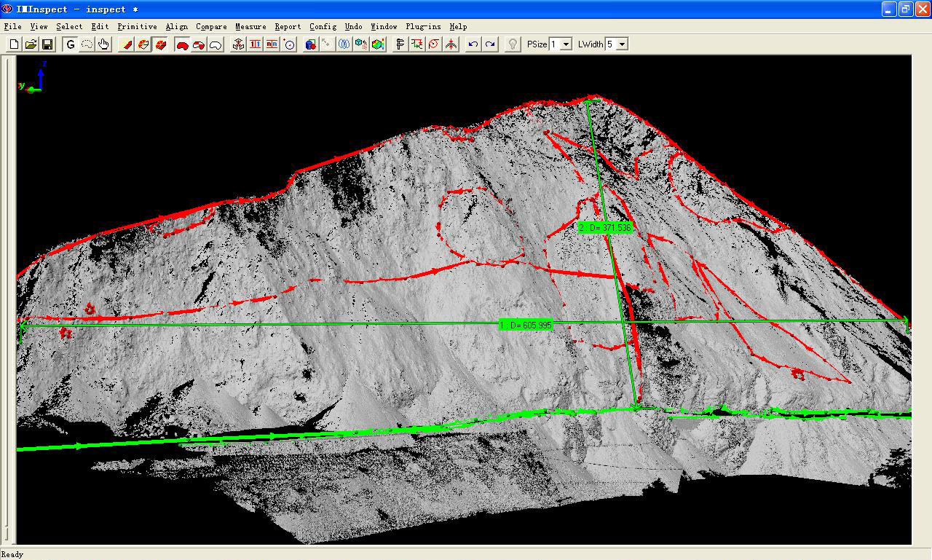Toggle the elliptical selection mode

pyautogui.click(x=87, y=44)
